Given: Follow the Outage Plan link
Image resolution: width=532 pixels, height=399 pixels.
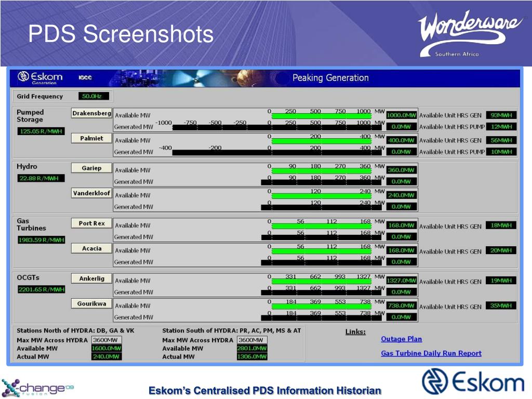Looking at the screenshot, I should pyautogui.click(x=402, y=339).
